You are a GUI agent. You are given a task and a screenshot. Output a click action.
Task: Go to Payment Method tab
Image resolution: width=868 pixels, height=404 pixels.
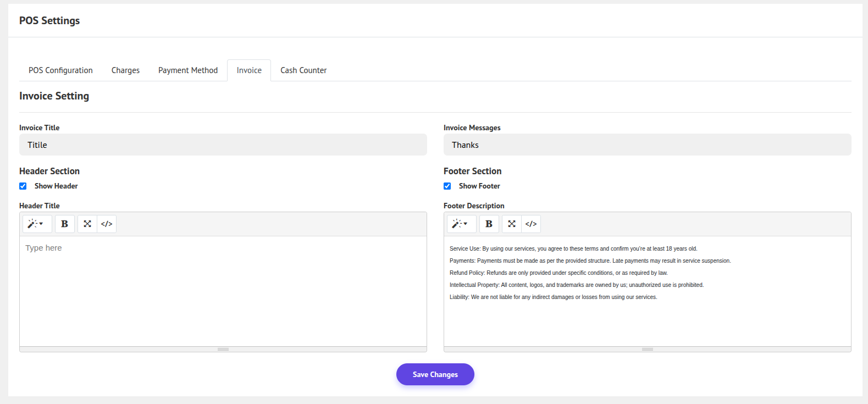(188, 70)
